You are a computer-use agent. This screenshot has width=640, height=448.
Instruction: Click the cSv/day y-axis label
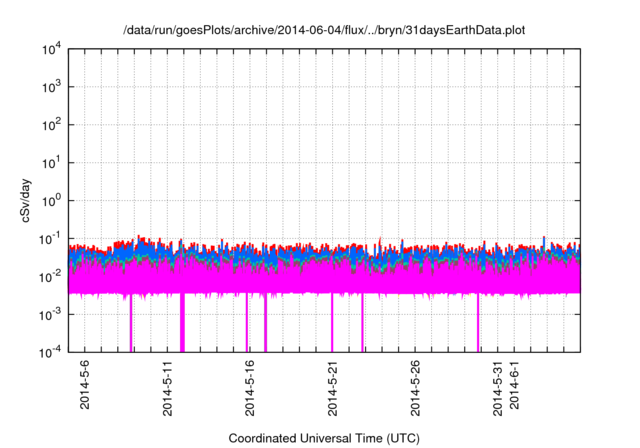pos(28,200)
